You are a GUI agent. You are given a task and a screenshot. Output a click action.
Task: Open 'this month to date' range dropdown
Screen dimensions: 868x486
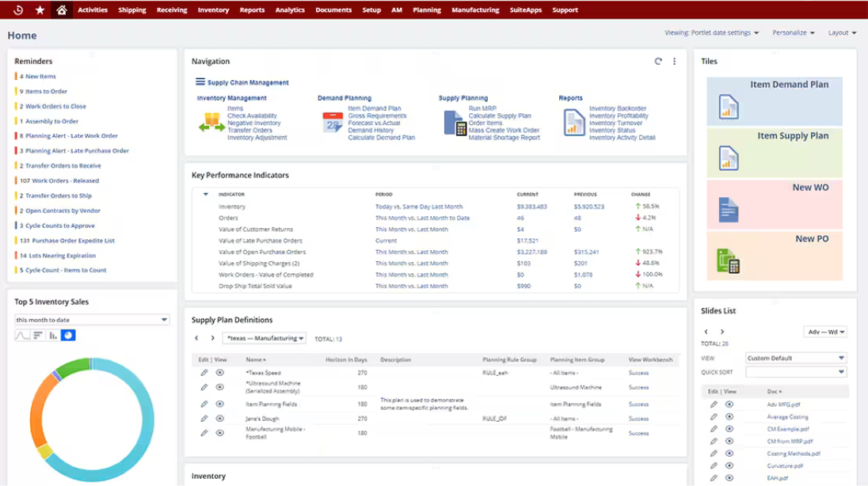92,320
